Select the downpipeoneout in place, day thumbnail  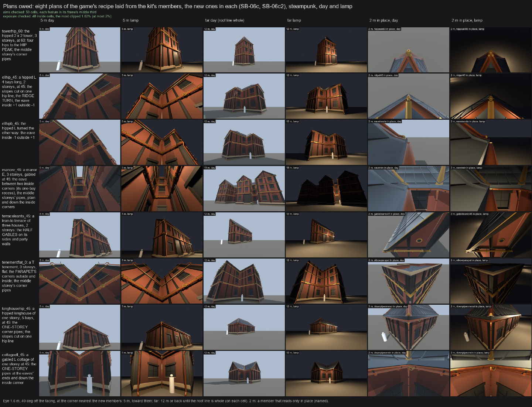coord(409,327)
